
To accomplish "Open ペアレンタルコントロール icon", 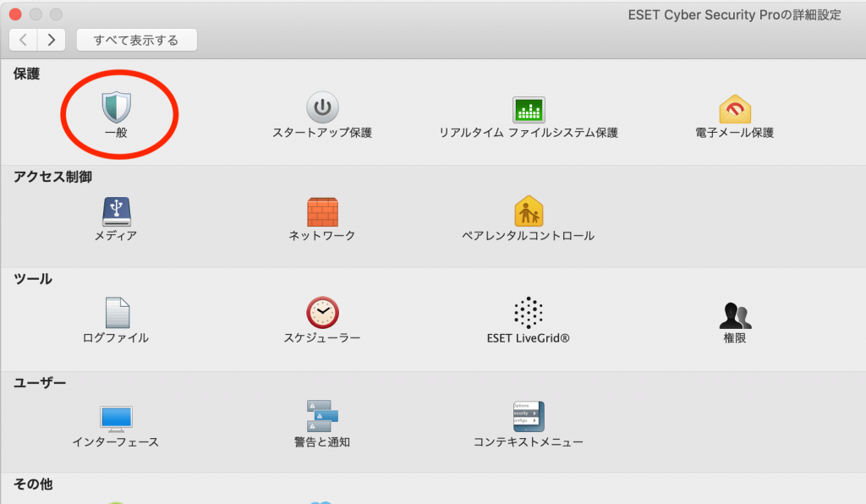I will (529, 211).
